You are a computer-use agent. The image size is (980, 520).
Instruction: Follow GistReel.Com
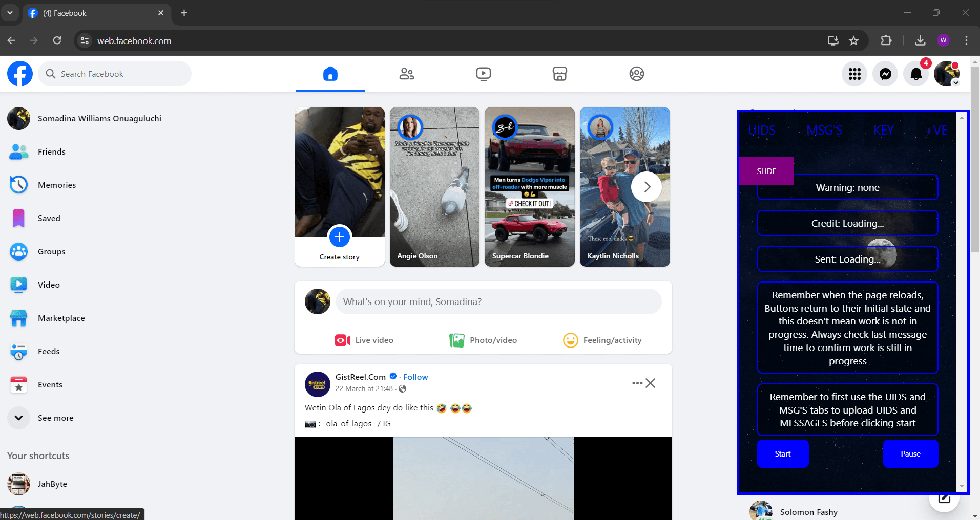[415, 377]
